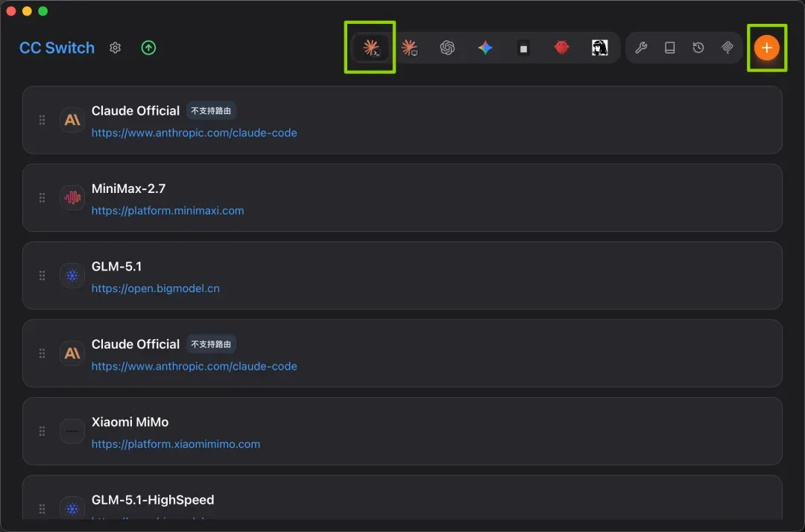Click the Anthropic logo of Claude Official below GLM-5.1
This screenshot has width=805, height=532.
point(72,353)
